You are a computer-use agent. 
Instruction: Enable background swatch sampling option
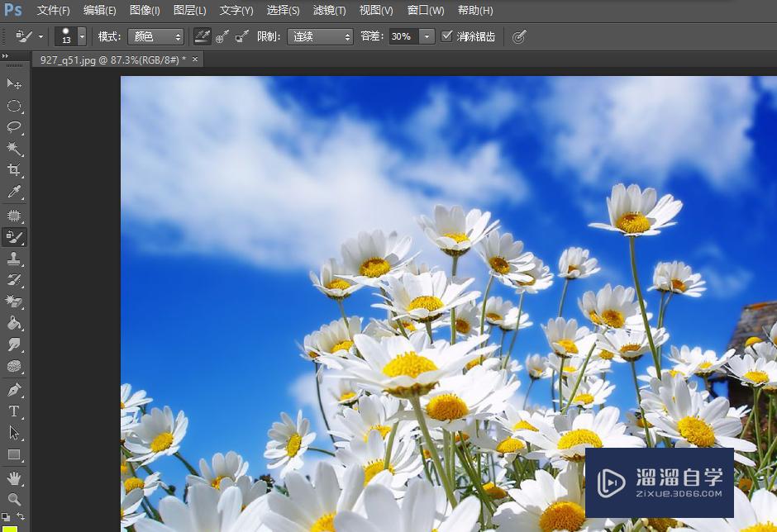point(242,36)
